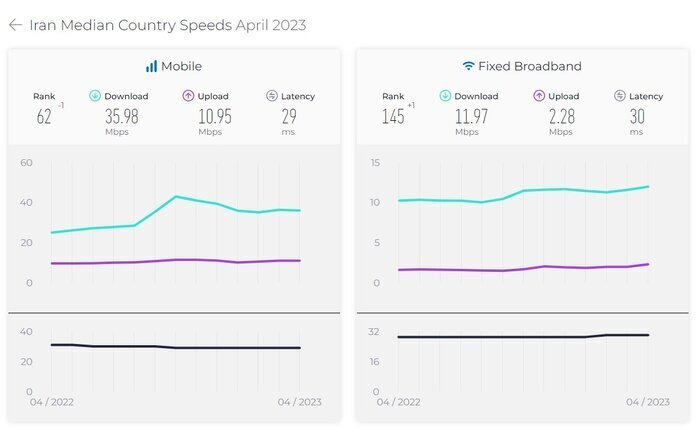Click the Mobile signal bars icon
700x430 pixels.
point(151,67)
